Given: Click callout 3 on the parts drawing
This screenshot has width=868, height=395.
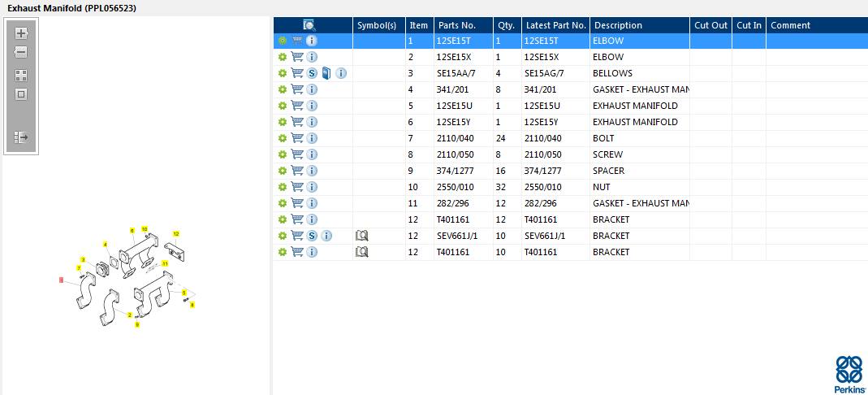Looking at the screenshot, I should point(83,259).
